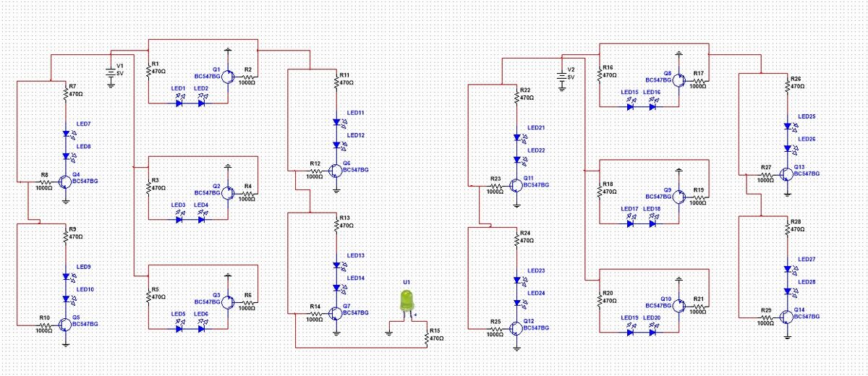Select the green LED component U1
868x376 pixels.
tap(407, 302)
